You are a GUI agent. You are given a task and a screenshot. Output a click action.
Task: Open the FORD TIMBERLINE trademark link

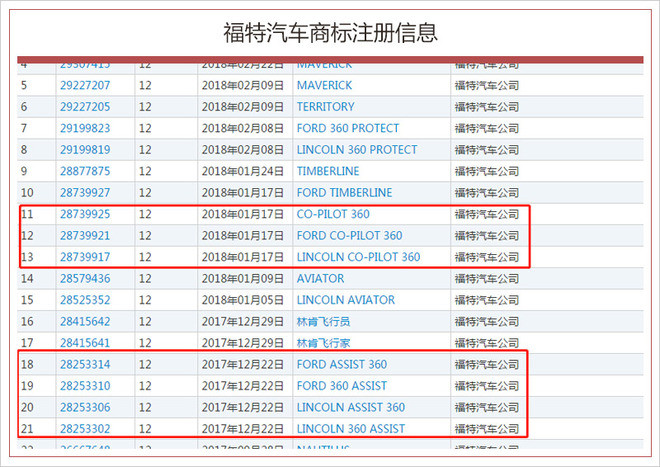[344, 193]
